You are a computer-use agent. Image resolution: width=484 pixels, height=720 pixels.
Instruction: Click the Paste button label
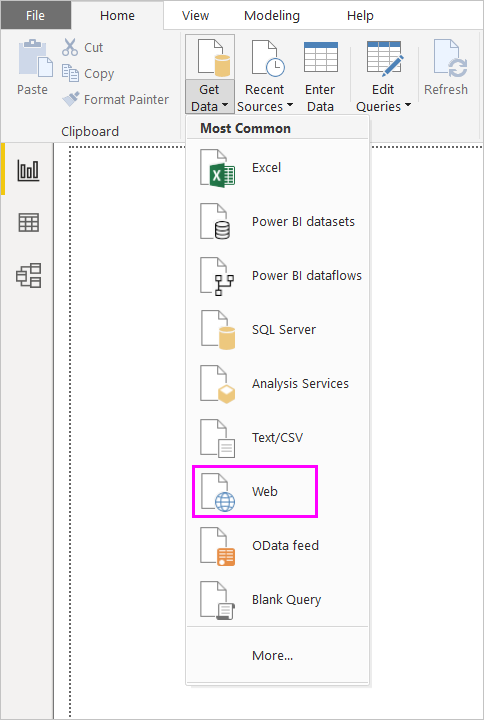[x=32, y=89]
